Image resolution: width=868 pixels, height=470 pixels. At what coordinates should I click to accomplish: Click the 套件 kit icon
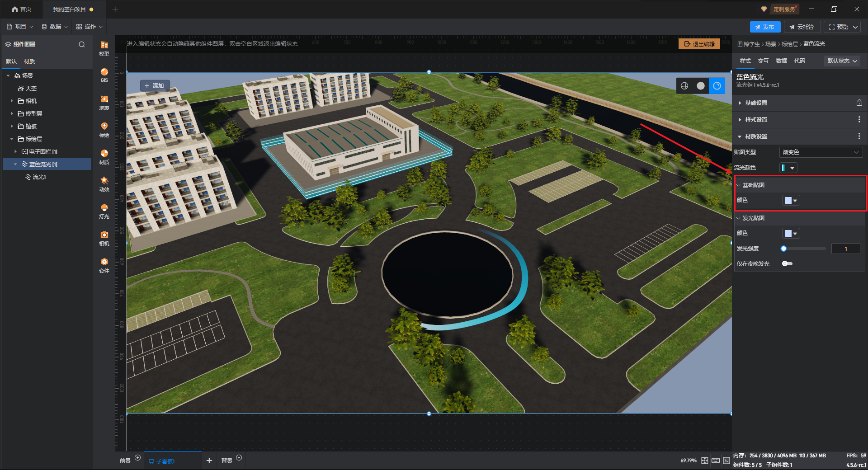pos(104,265)
